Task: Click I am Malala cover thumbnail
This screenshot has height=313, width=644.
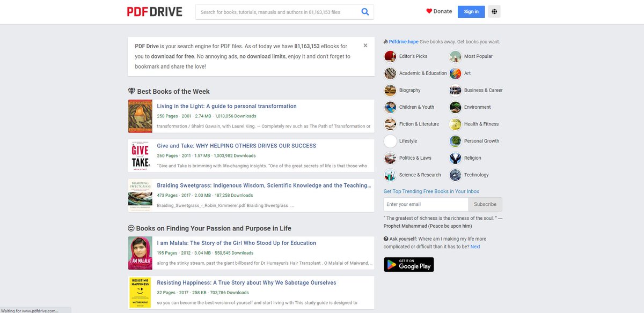Action: point(140,253)
